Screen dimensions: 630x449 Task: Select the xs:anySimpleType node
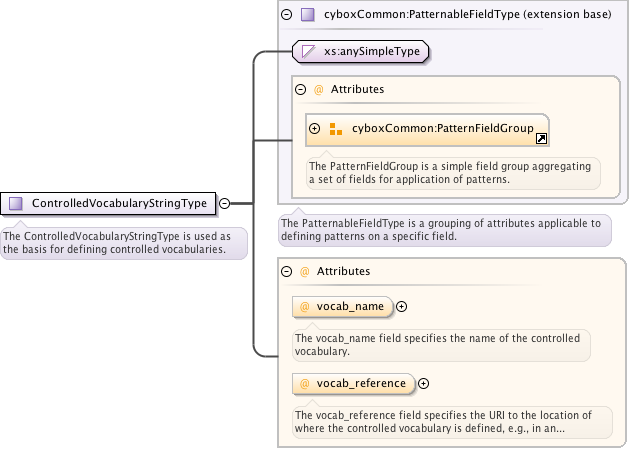370,50
